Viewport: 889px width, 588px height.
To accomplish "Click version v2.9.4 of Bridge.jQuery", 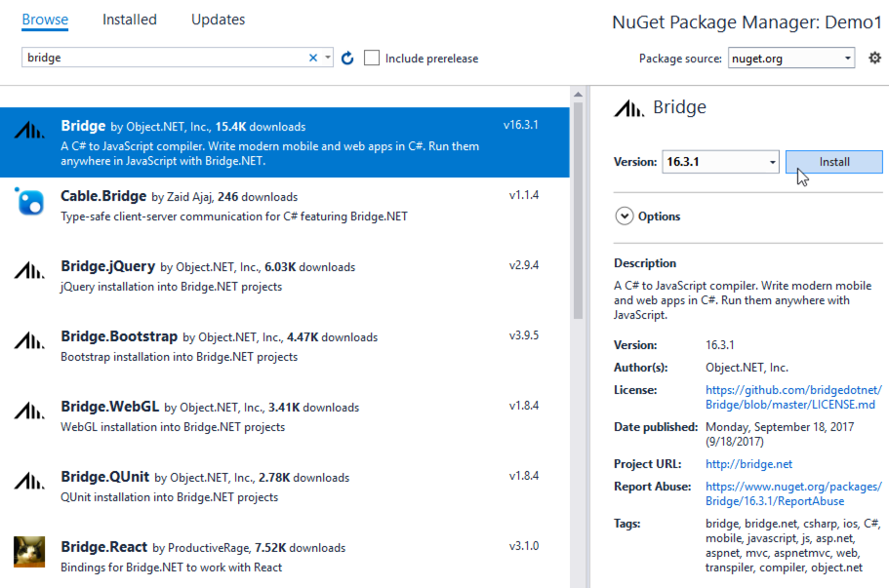I will coord(524,265).
